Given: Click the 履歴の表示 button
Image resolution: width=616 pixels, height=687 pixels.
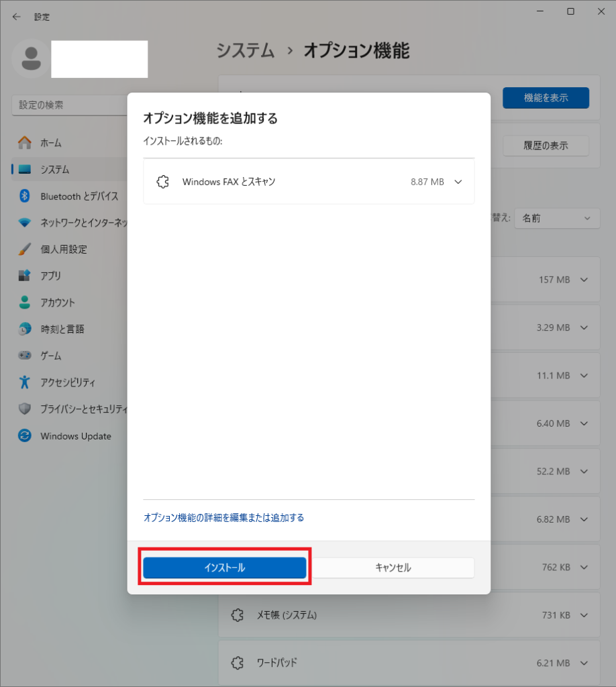Looking at the screenshot, I should point(546,146).
